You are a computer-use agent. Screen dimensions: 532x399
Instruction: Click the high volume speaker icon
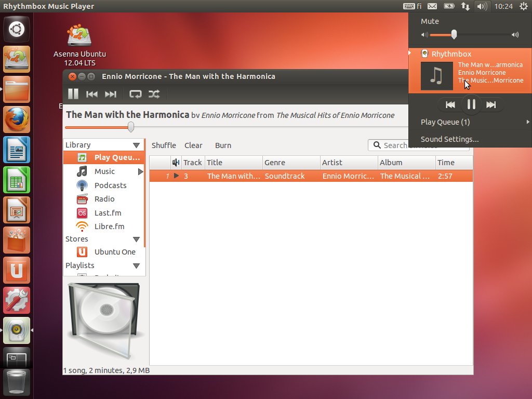click(x=515, y=35)
